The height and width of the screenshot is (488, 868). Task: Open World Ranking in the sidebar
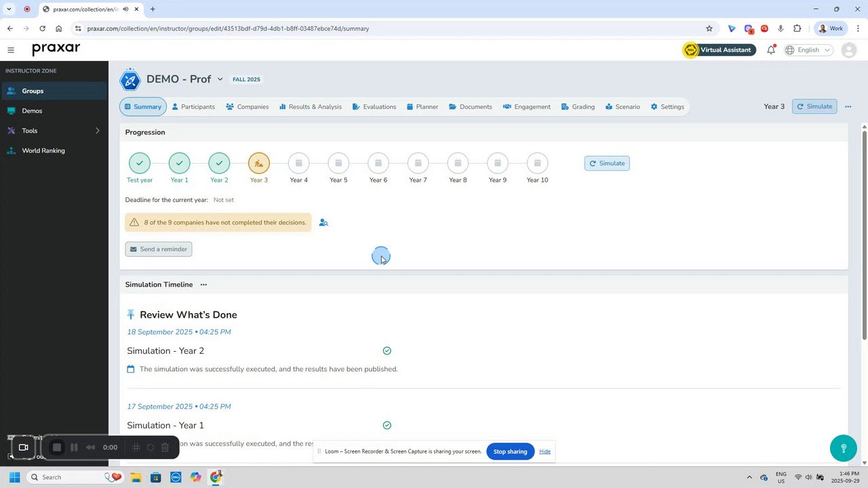tap(54, 150)
